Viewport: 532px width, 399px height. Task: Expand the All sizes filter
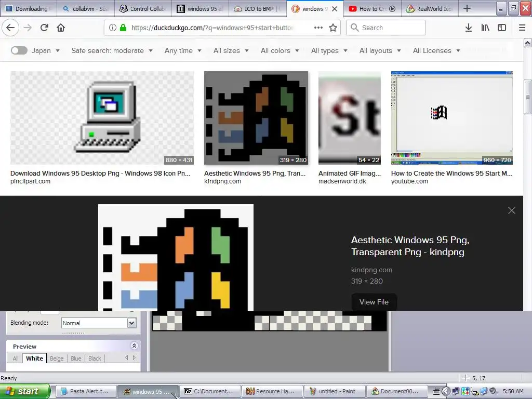[231, 50]
